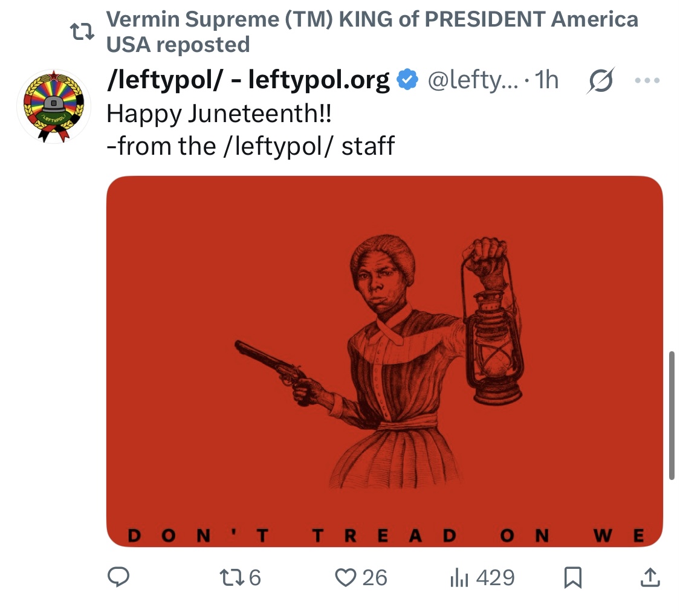Click the Grok slashed-circle icon
This screenshot has height=616, width=680.
click(601, 80)
